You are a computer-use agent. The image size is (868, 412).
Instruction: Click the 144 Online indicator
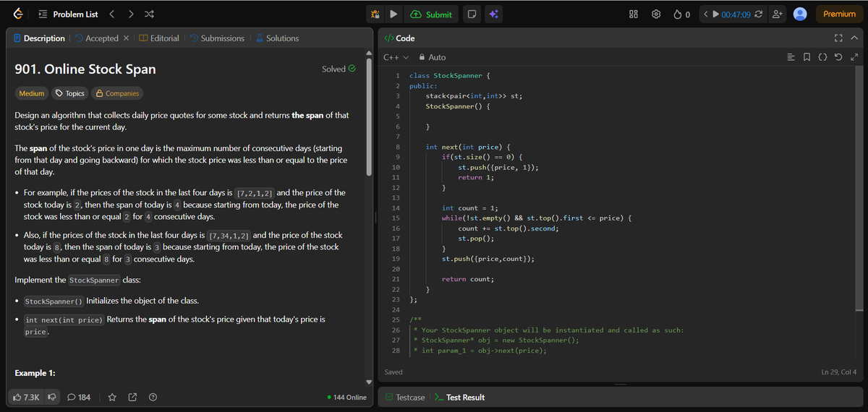click(x=346, y=398)
